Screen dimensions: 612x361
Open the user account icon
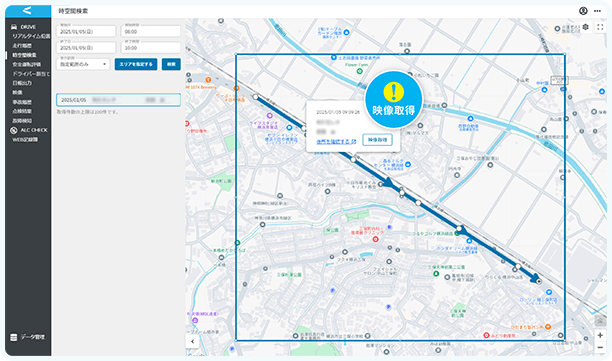click(x=583, y=11)
